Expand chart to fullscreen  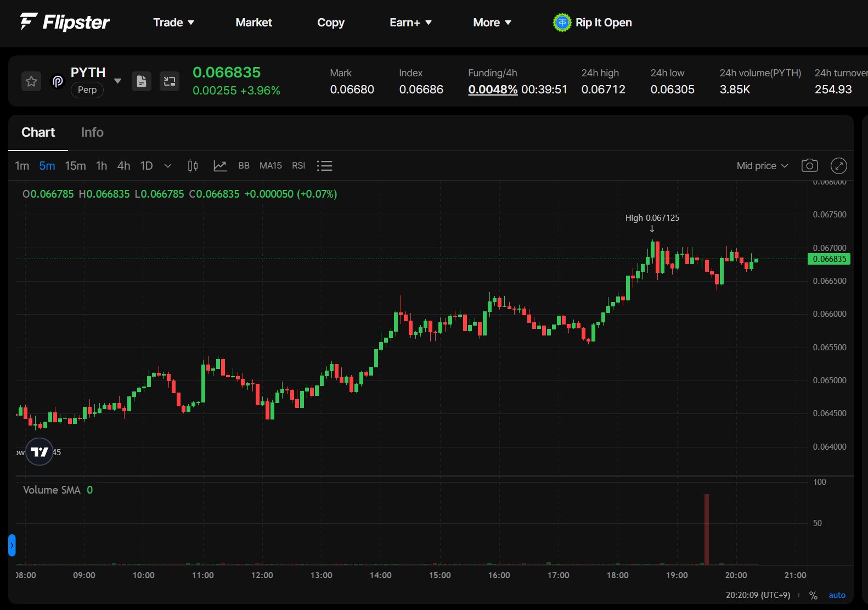(x=838, y=166)
